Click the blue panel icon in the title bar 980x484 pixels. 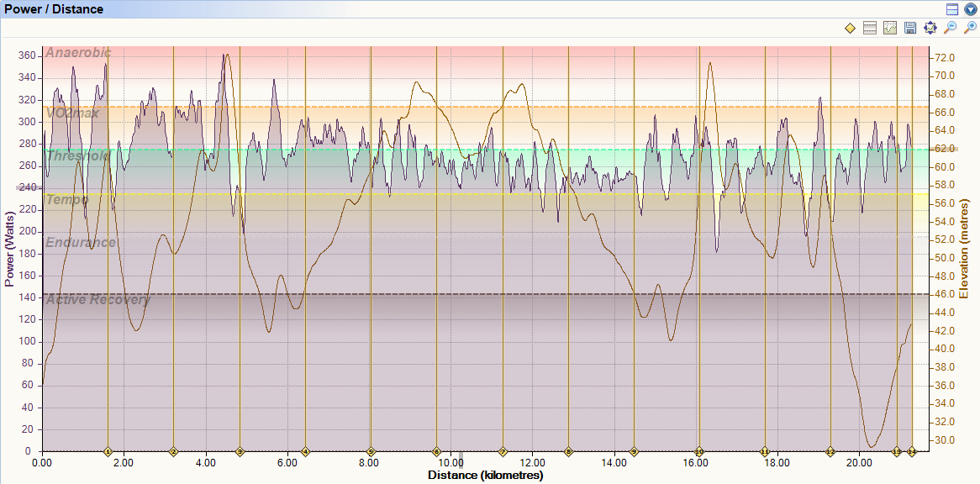click(953, 8)
